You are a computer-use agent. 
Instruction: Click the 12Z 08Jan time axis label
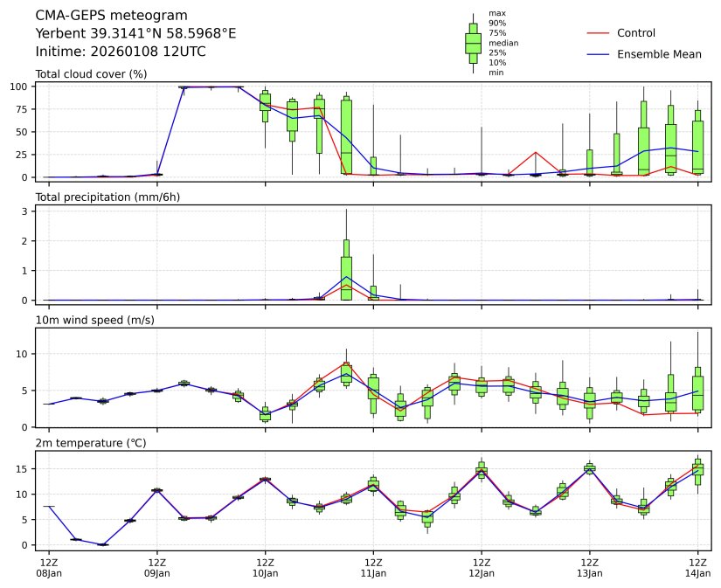point(49,567)
